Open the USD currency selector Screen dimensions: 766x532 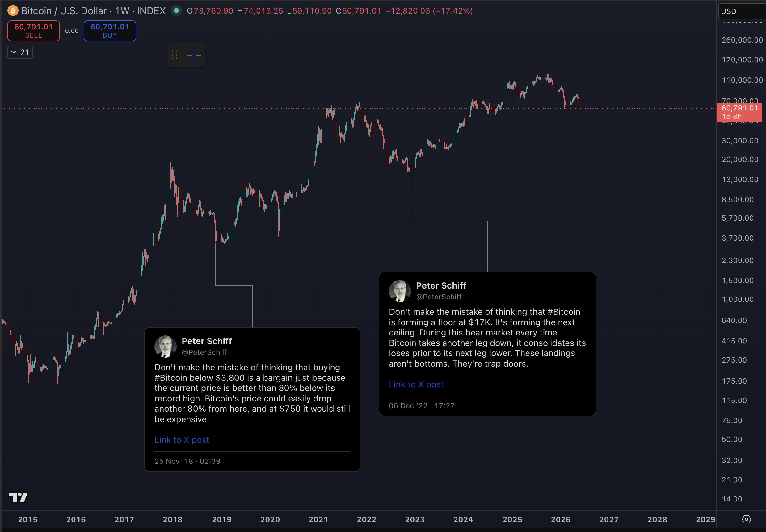[742, 11]
